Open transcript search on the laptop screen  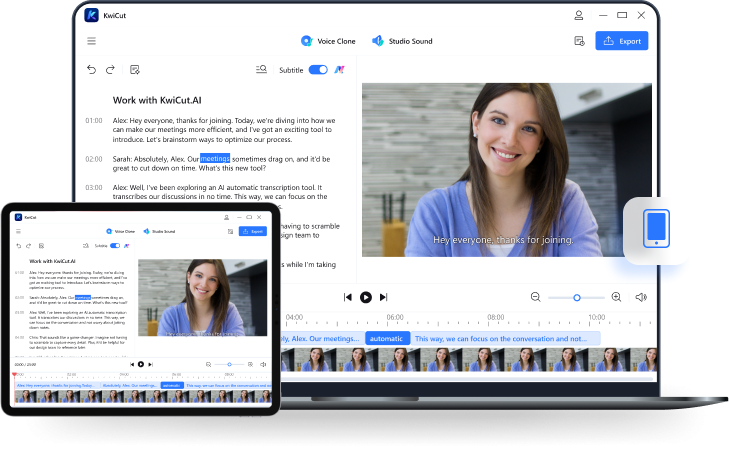pyautogui.click(x=262, y=70)
